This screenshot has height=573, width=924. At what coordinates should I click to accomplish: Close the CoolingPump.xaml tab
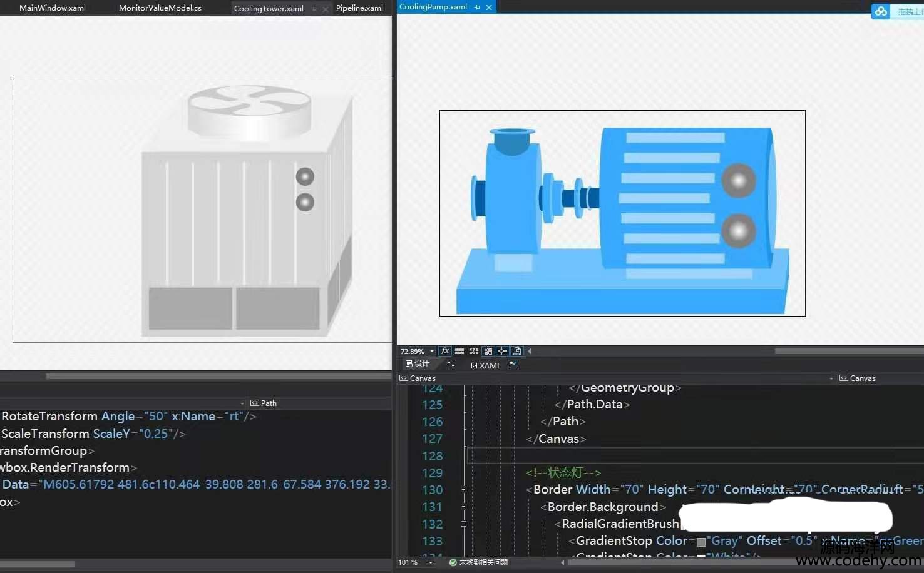point(489,8)
